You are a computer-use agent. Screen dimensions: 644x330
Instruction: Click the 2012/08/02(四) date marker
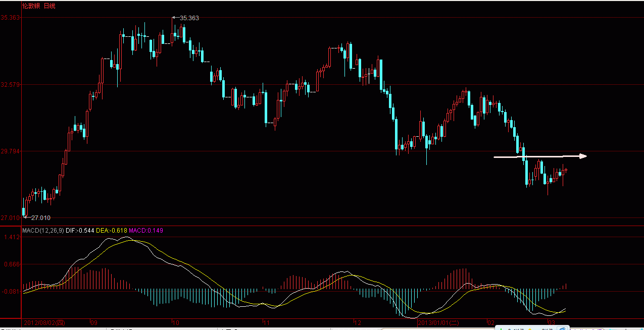point(44,322)
